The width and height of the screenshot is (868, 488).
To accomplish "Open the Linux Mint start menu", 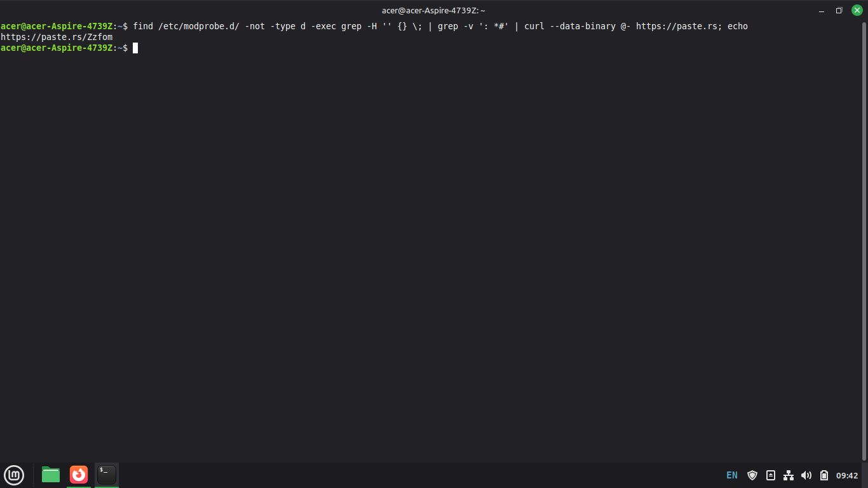I will click(x=14, y=475).
